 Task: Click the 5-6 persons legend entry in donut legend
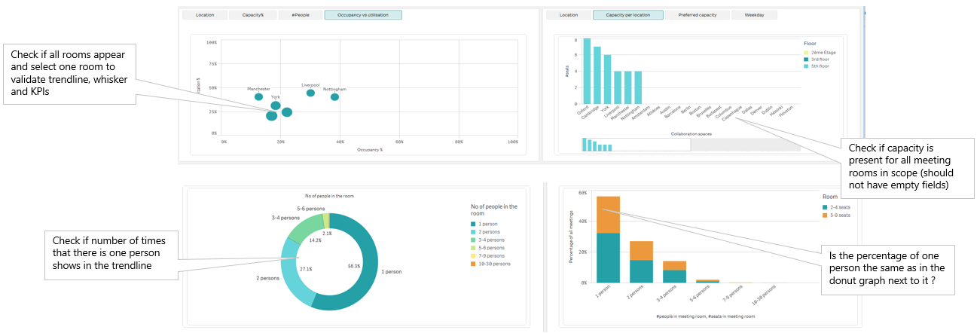(x=487, y=247)
